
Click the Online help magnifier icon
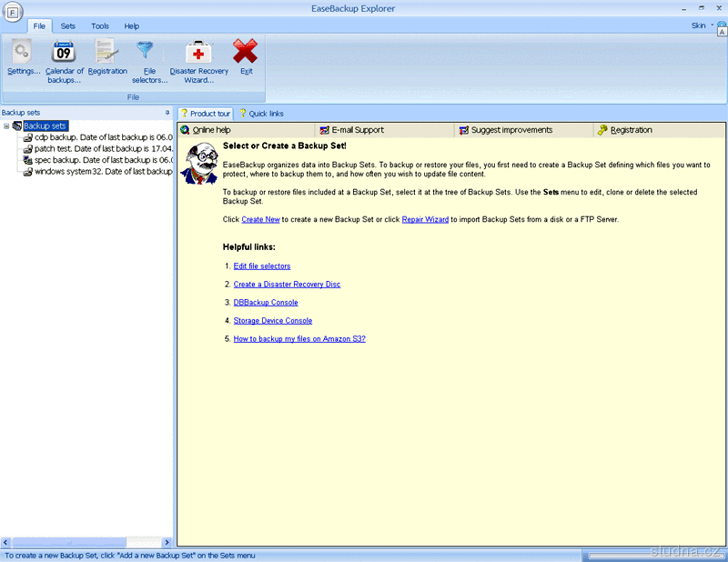(185, 130)
